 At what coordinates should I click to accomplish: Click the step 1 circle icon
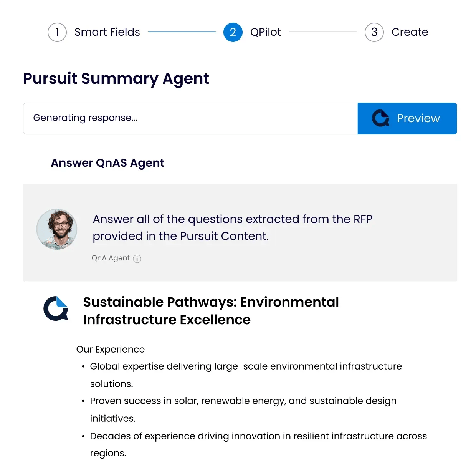click(57, 32)
